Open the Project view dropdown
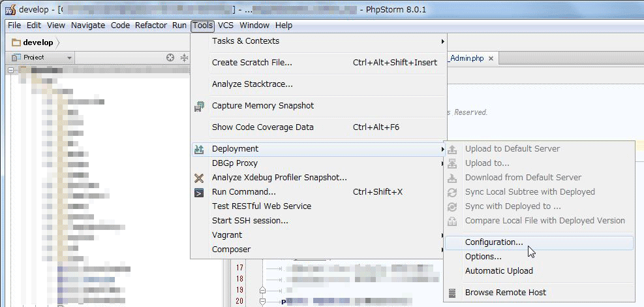This screenshot has width=644, height=307. click(x=69, y=58)
